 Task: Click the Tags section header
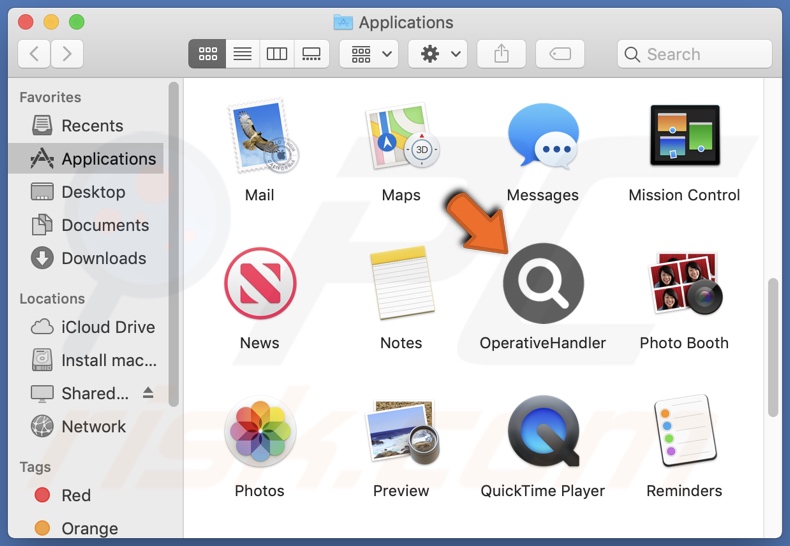pyautogui.click(x=35, y=467)
